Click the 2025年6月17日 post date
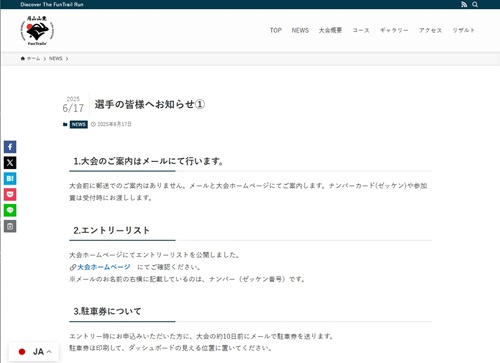Viewport: 500px width, 363px height. coord(114,124)
